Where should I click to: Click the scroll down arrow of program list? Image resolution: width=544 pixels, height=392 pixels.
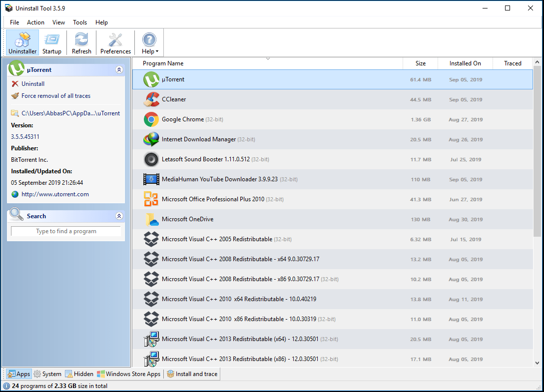(x=538, y=363)
